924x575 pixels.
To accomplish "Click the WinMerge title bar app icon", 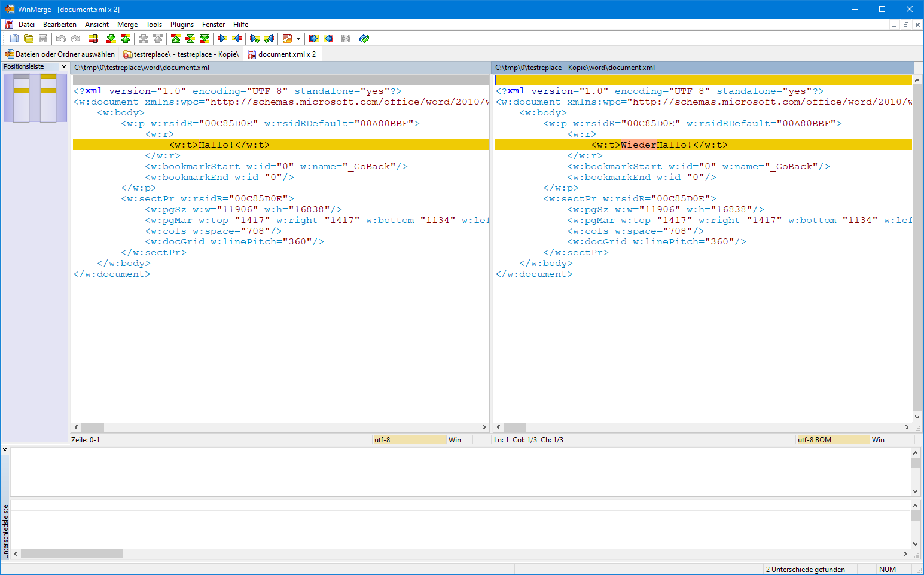I will 10,9.
